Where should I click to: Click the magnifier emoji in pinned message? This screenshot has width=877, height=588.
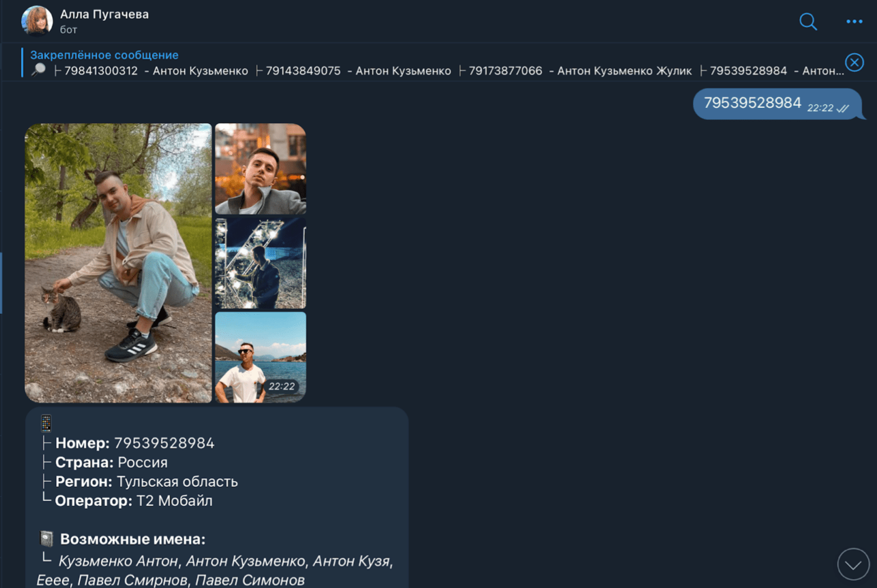click(38, 70)
